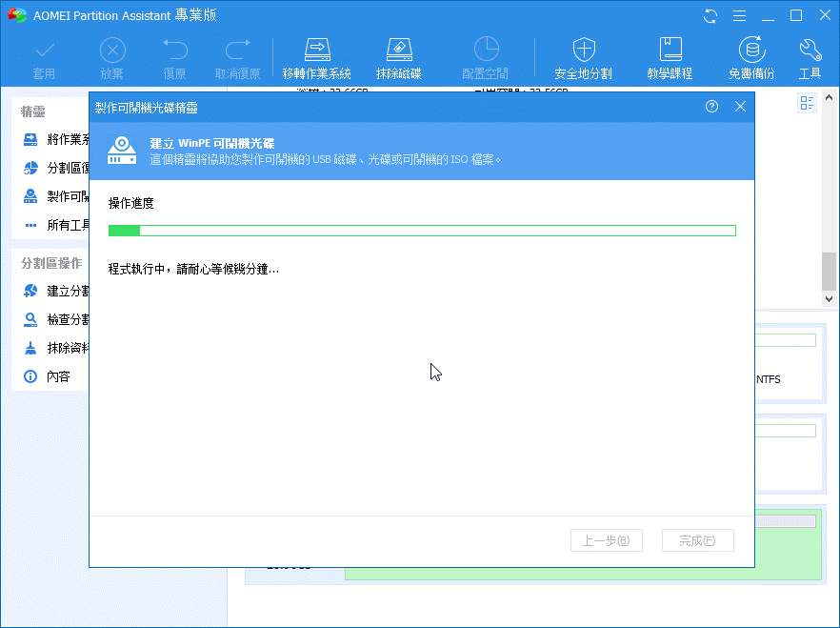Click the 操作進度 label text
Screen dimensions: 840x628
click(x=131, y=203)
